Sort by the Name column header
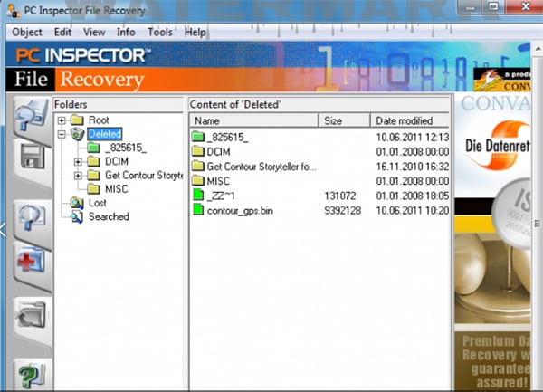The image size is (543, 392). click(253, 120)
